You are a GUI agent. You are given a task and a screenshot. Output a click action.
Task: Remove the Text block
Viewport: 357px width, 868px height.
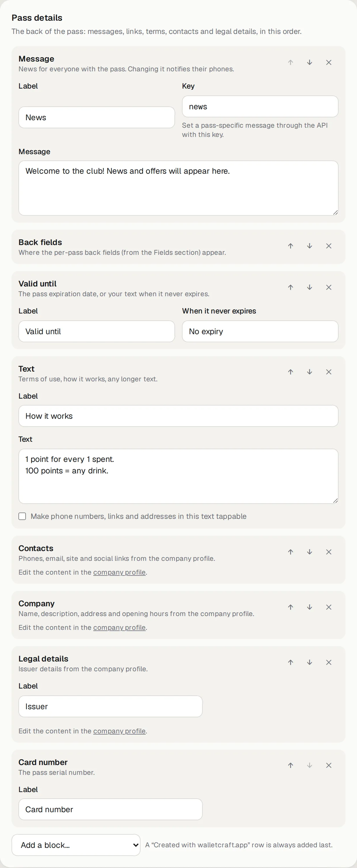(329, 372)
